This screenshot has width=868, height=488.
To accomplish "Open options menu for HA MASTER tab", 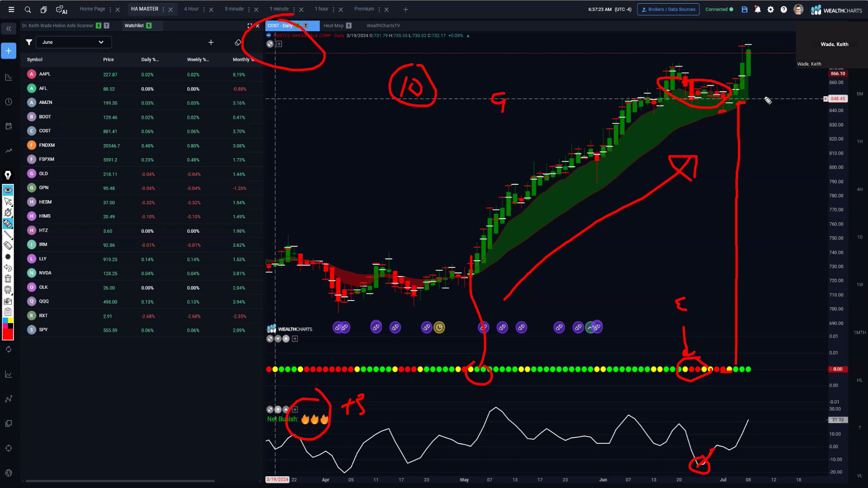I will click(163, 9).
